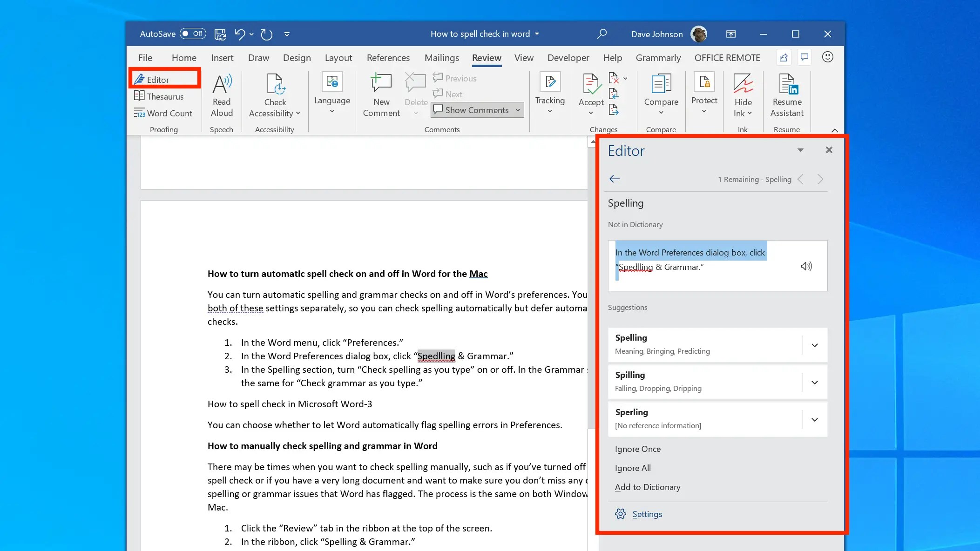Click Add to Dictionary
The image size is (980, 551).
tap(647, 487)
